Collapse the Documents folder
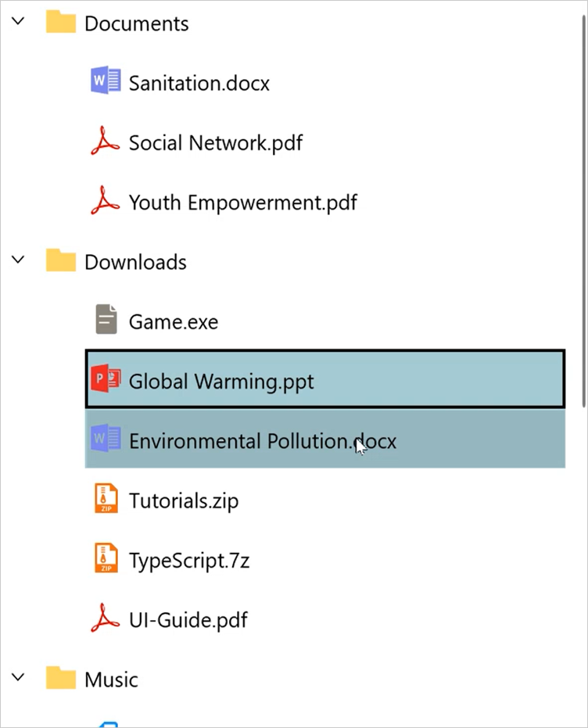The width and height of the screenshot is (588, 728). pyautogui.click(x=17, y=23)
